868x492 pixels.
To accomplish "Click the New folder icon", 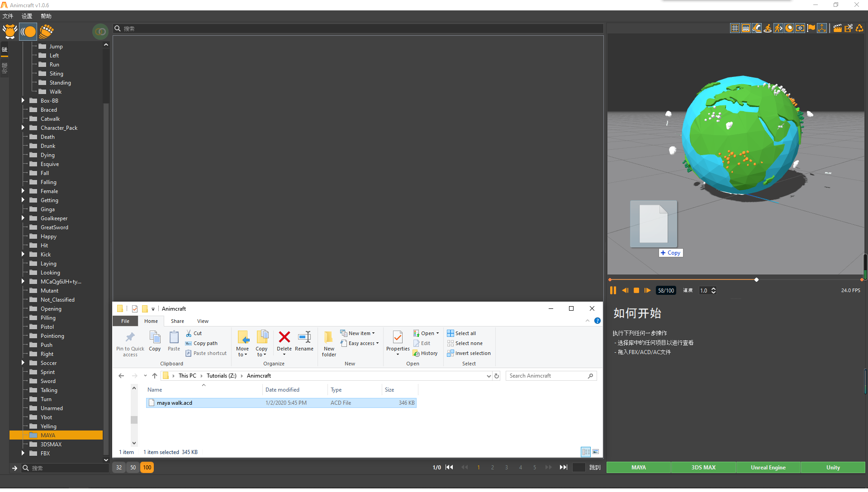I will [x=329, y=337].
